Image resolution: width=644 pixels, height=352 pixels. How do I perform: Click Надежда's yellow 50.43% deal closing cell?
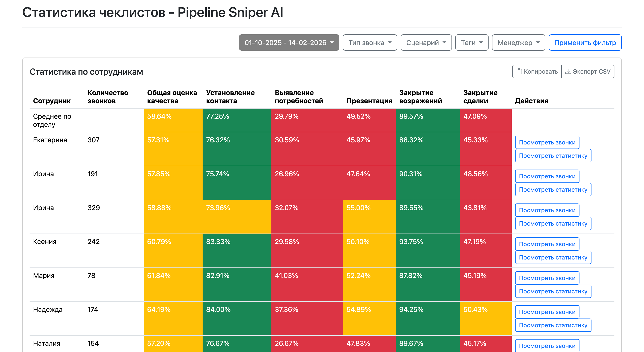[485, 318]
